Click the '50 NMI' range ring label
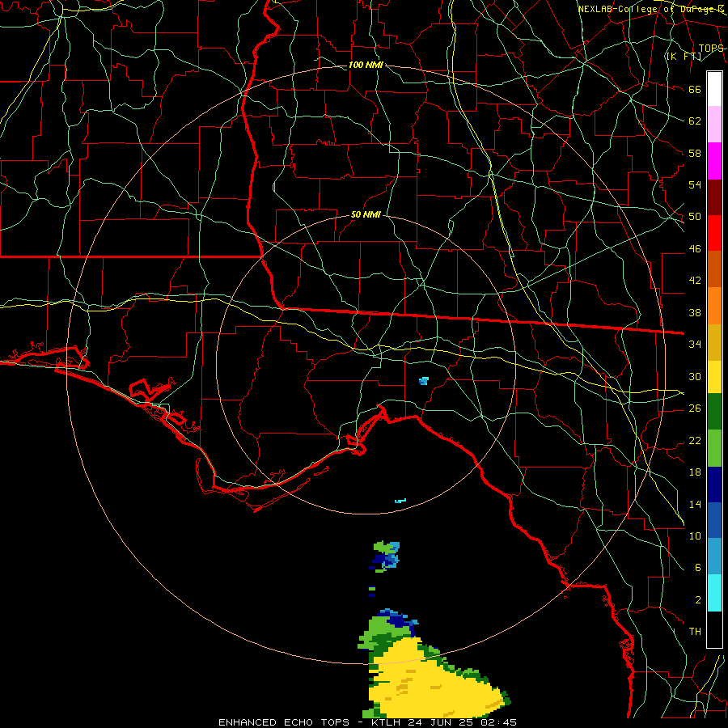 click(x=366, y=214)
